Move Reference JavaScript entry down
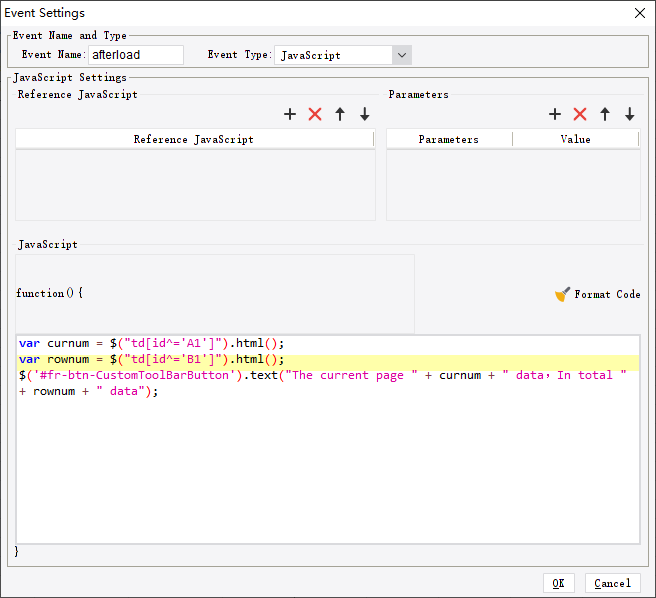Viewport: 656px width, 598px height. click(365, 115)
